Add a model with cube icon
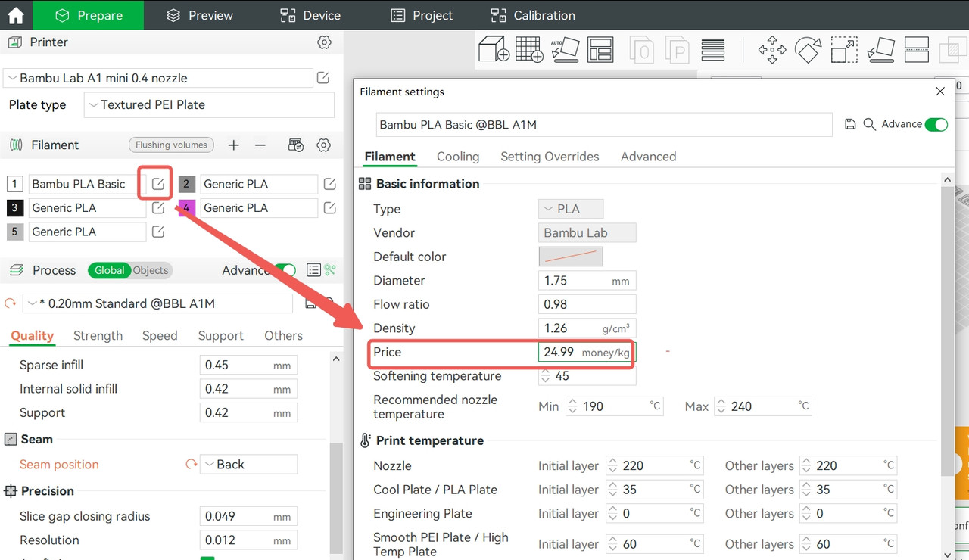Image resolution: width=969 pixels, height=560 pixels. click(494, 50)
